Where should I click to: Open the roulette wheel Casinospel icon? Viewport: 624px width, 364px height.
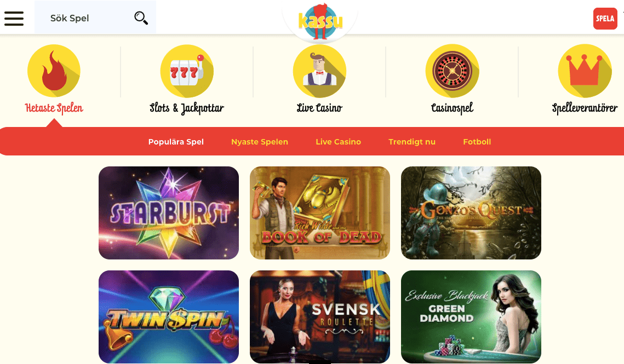click(x=452, y=71)
